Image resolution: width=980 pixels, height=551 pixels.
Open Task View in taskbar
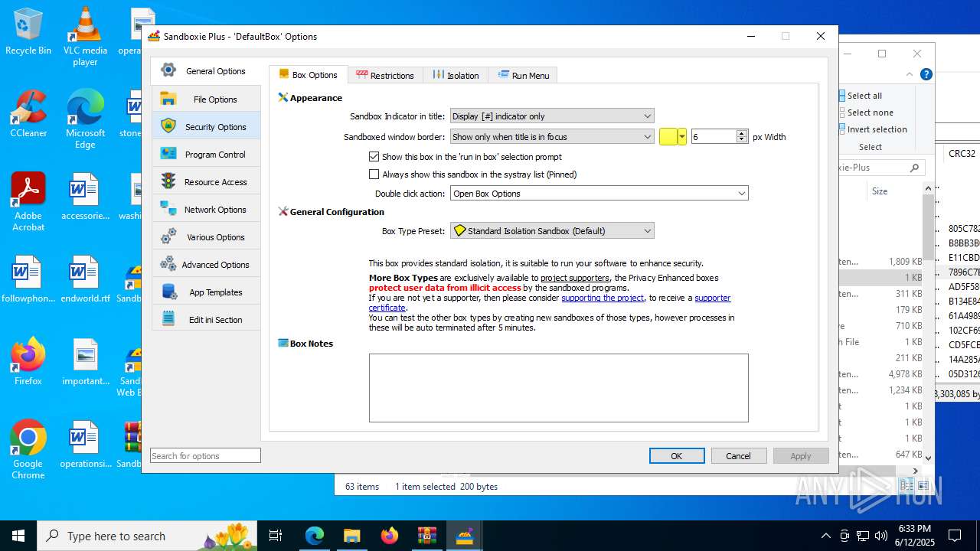pos(276,536)
